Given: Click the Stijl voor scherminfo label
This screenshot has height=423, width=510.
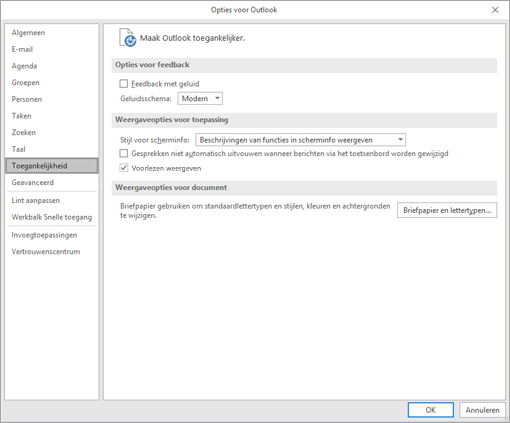Looking at the screenshot, I should click(x=155, y=140).
